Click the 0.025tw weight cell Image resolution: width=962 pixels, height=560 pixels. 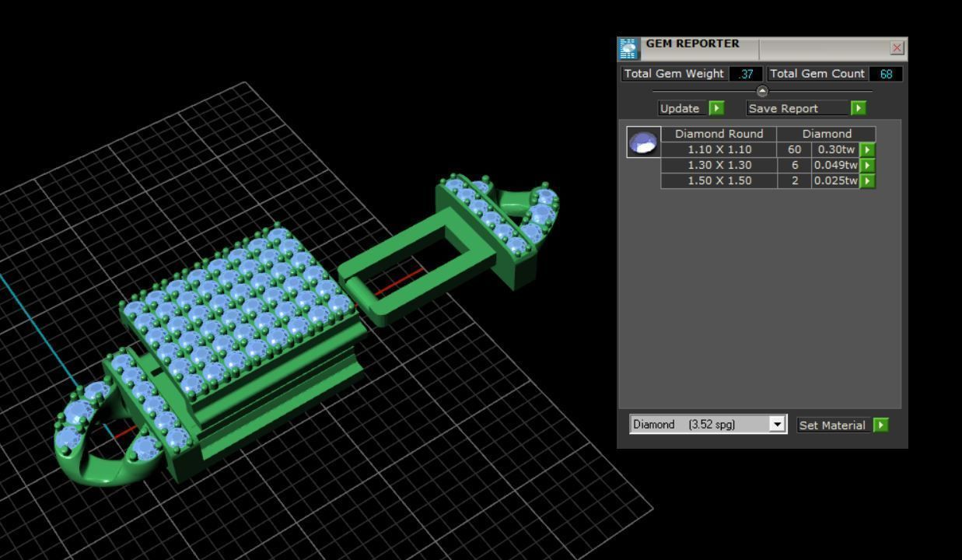click(835, 180)
